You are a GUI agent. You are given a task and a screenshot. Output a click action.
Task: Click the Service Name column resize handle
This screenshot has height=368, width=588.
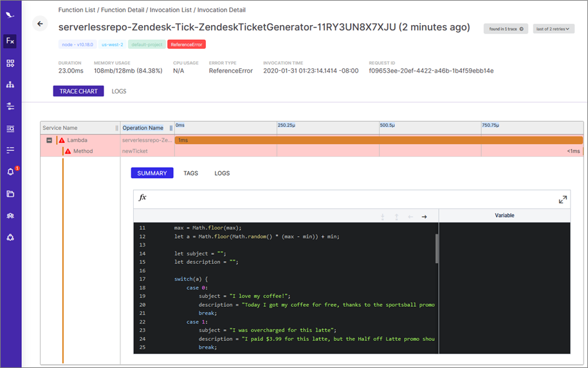[117, 128]
